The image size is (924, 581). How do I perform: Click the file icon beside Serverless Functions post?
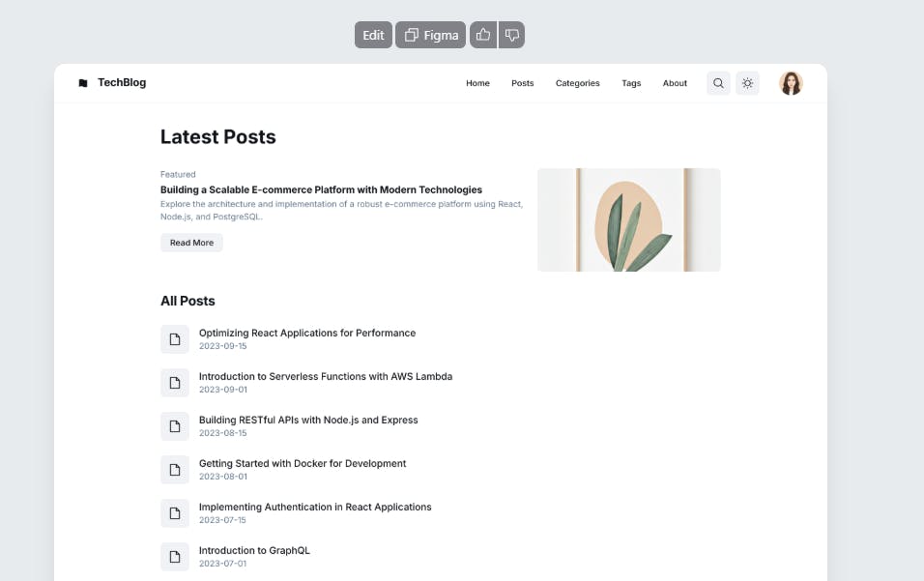tap(175, 383)
